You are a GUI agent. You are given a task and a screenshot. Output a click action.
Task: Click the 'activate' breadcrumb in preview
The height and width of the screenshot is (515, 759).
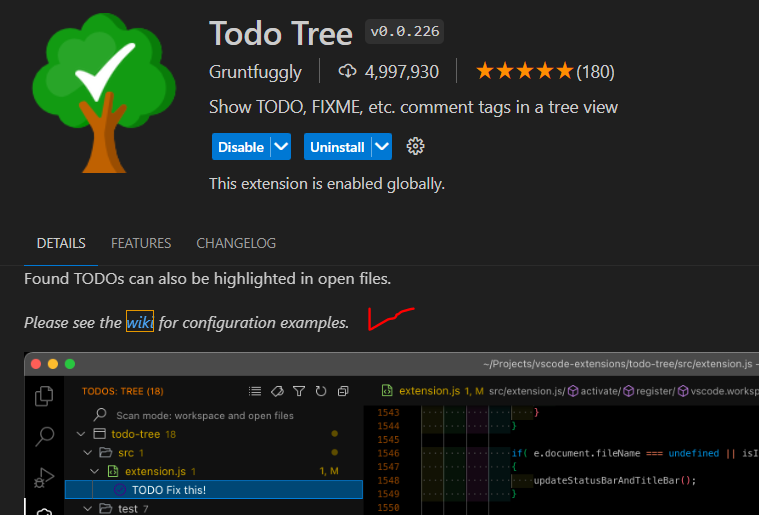[595, 391]
